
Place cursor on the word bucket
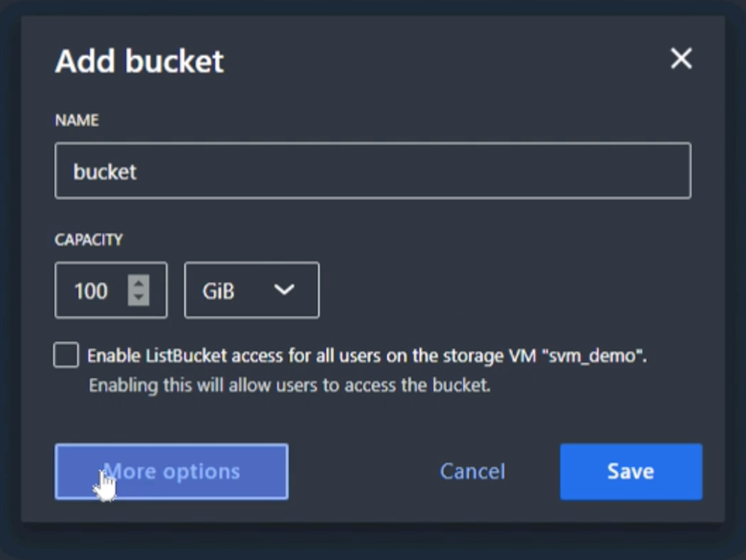click(x=105, y=171)
